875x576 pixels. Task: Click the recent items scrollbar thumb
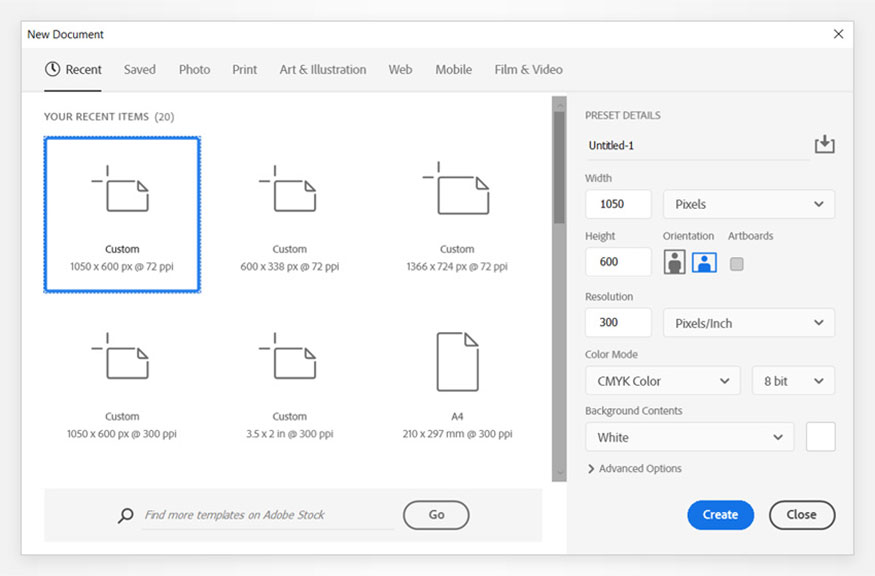559,167
